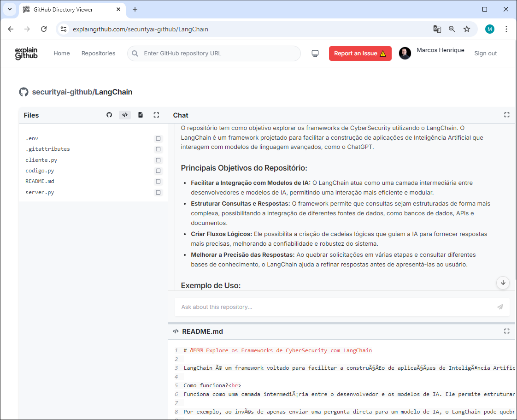517x420 pixels.
Task: Go to Home nav link
Action: tap(62, 53)
